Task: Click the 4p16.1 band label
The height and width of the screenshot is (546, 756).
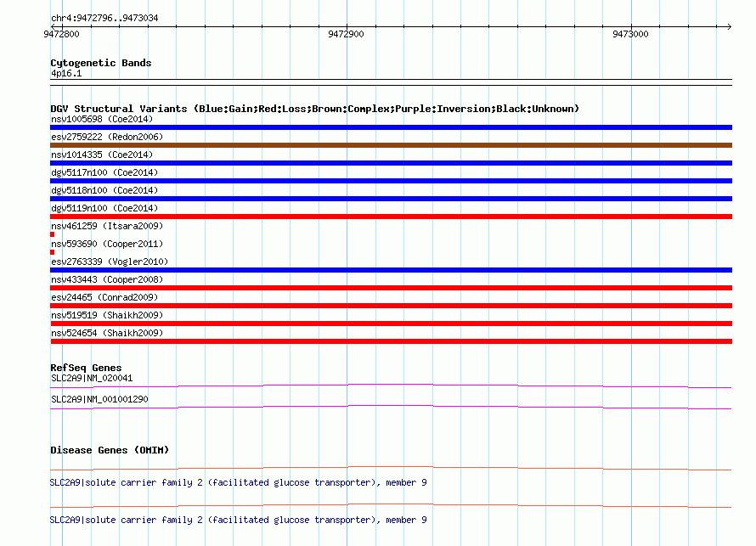Action: click(66, 73)
